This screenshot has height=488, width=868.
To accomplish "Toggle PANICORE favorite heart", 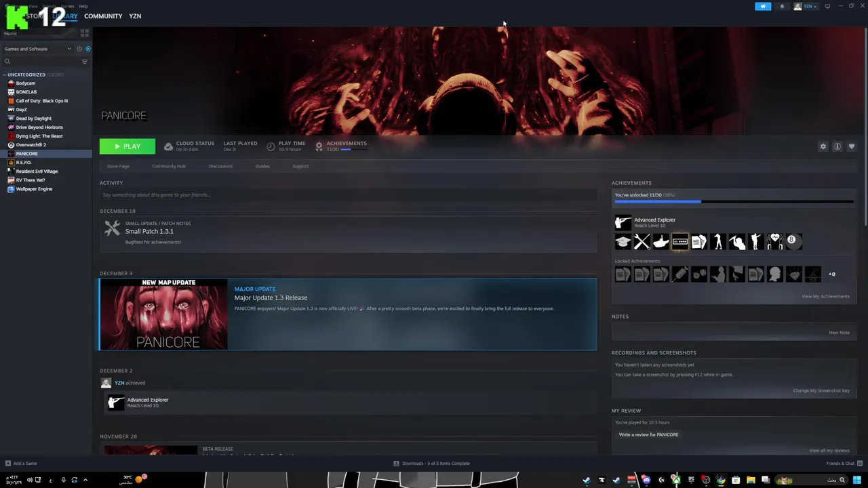I will (852, 146).
